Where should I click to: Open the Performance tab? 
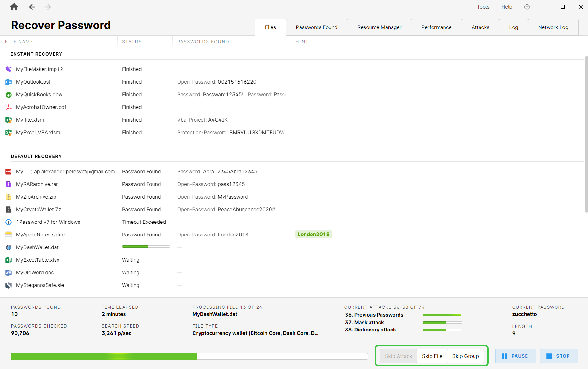[x=436, y=27]
